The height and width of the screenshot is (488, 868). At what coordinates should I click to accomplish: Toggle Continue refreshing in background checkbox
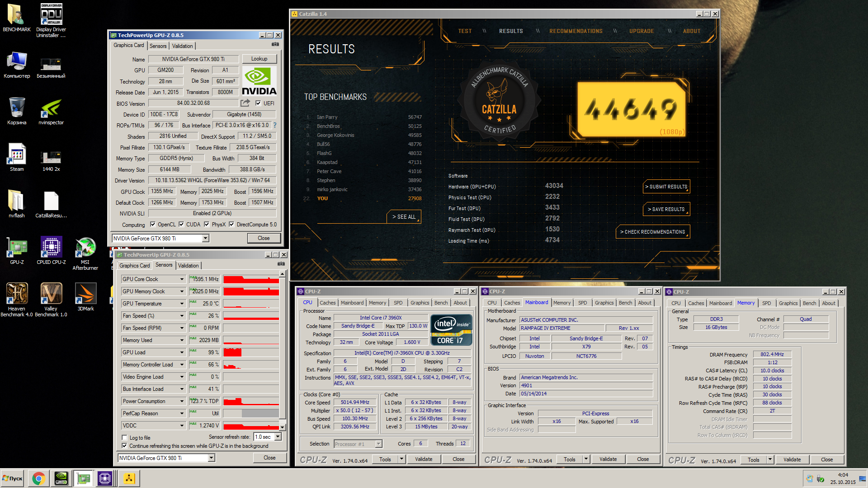(x=124, y=446)
